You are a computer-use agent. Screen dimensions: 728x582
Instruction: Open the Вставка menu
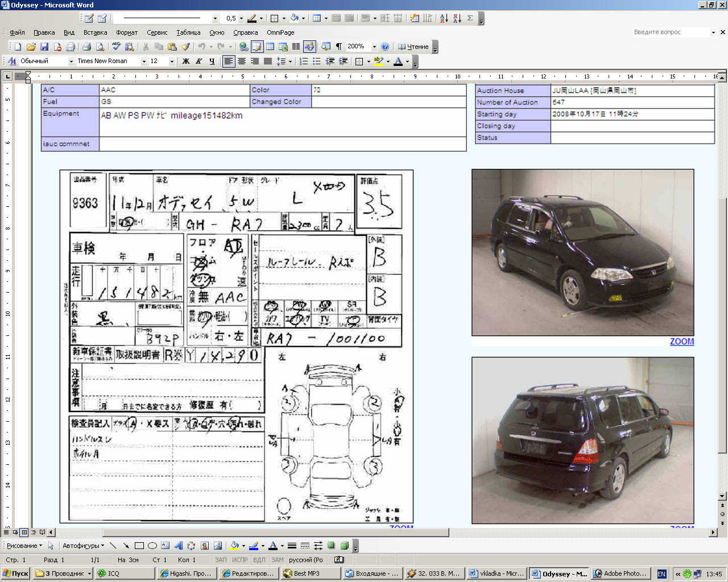[x=95, y=32]
